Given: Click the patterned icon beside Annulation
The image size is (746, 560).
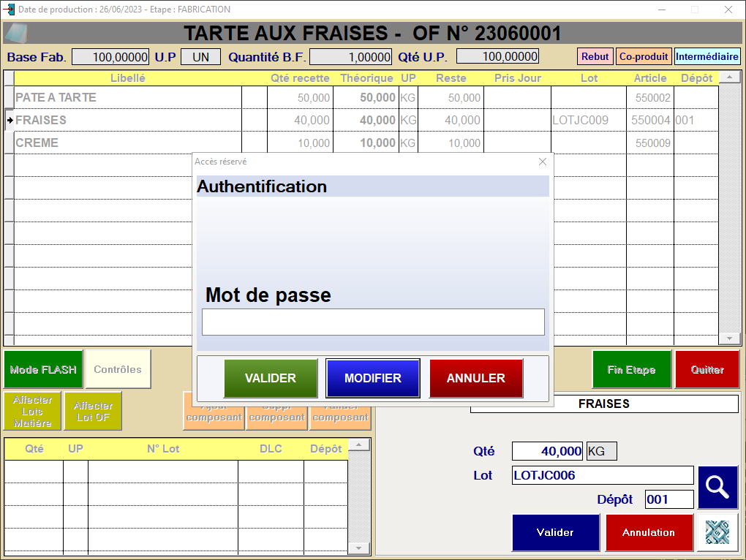Looking at the screenshot, I should tap(717, 532).
